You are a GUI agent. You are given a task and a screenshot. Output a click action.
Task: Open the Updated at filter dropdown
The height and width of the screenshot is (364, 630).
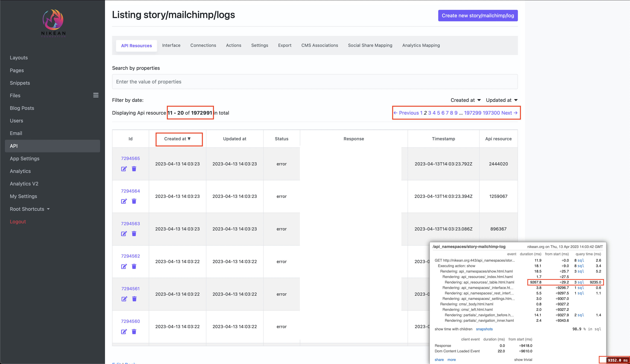(x=501, y=100)
